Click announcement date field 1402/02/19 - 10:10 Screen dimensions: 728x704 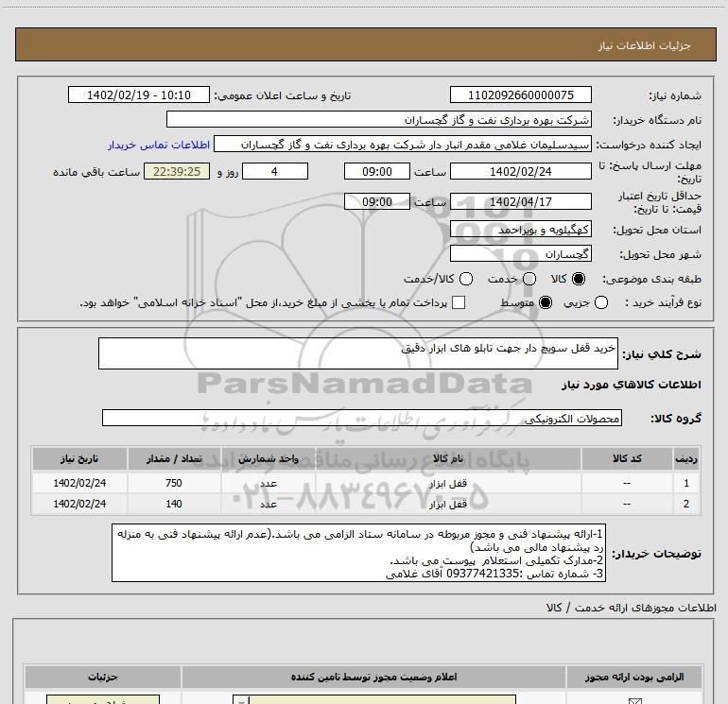[x=139, y=95]
